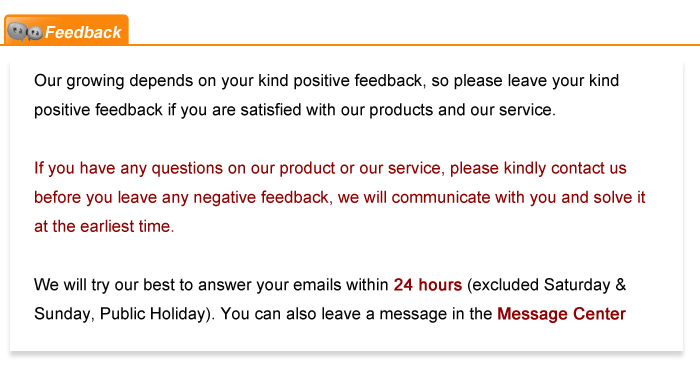Click the speech bubbles icon beside Feedback
Image resolution: width=700 pixels, height=373 pixels.
tap(25, 32)
